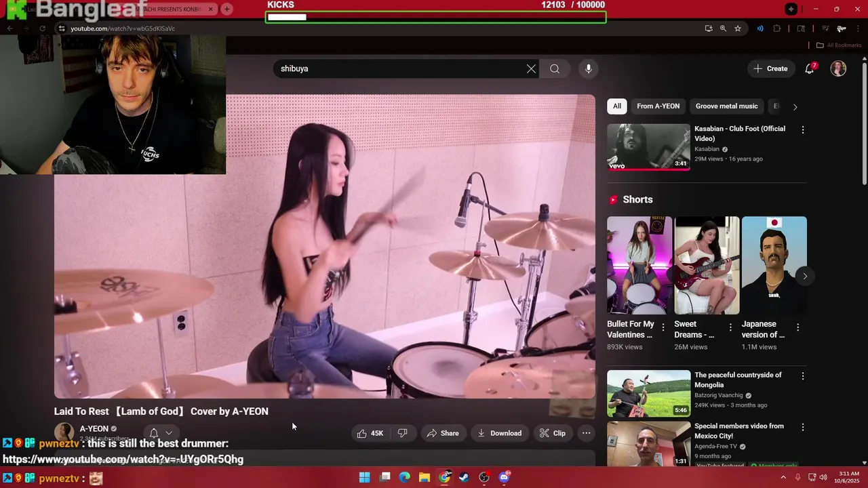
Task: Click the browser zoom magnifier icon
Action: [x=723, y=28]
